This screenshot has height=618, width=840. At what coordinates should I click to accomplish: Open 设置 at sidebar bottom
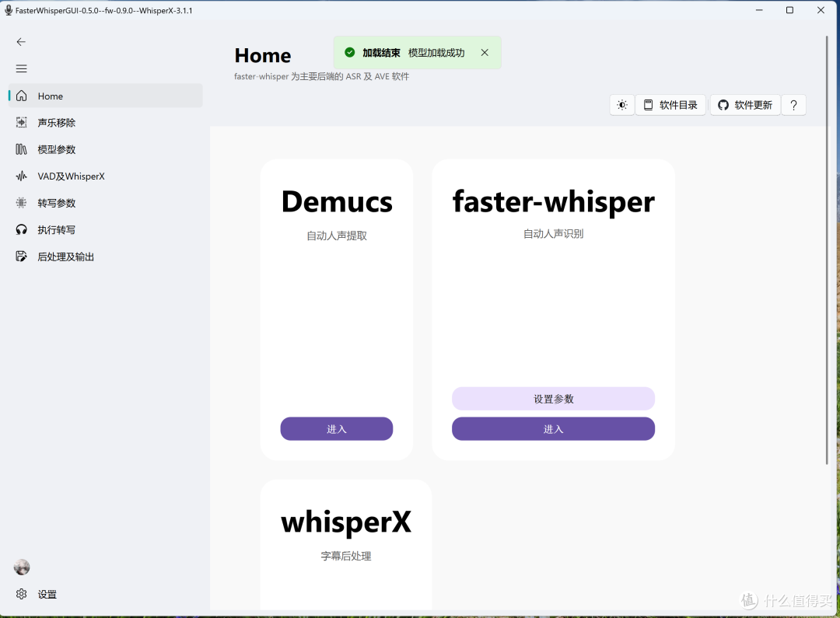pyautogui.click(x=106, y=594)
